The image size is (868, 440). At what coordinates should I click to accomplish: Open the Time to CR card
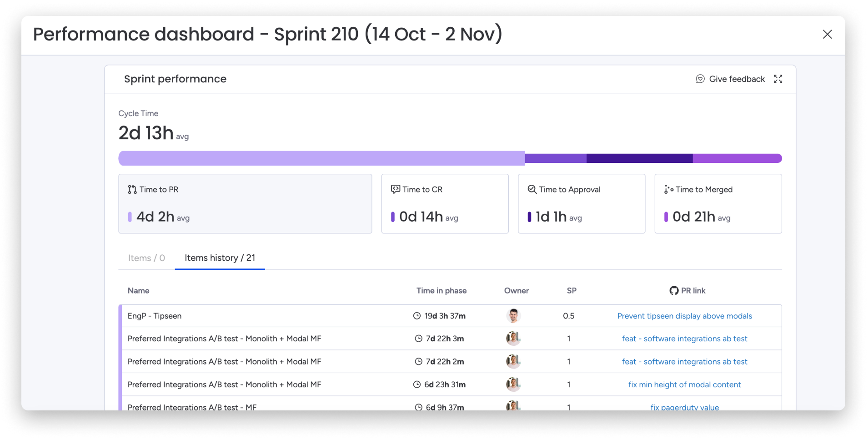pyautogui.click(x=445, y=204)
